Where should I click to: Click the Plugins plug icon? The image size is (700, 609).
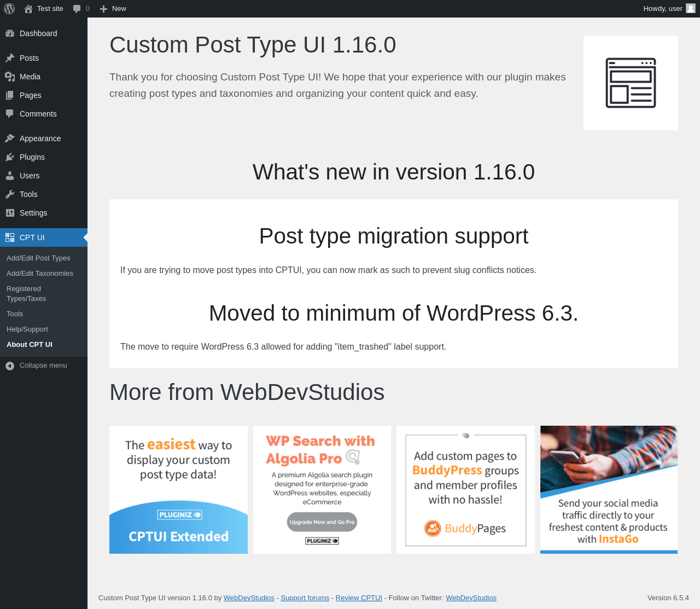(x=10, y=157)
